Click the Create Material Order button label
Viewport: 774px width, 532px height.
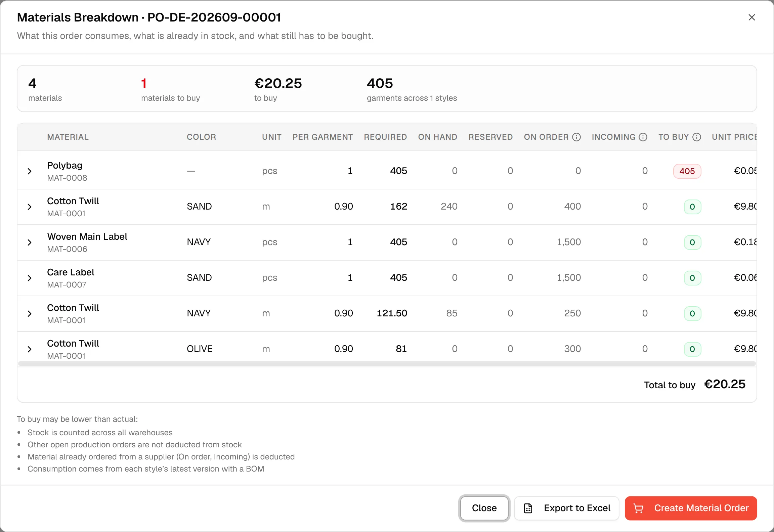701,508
